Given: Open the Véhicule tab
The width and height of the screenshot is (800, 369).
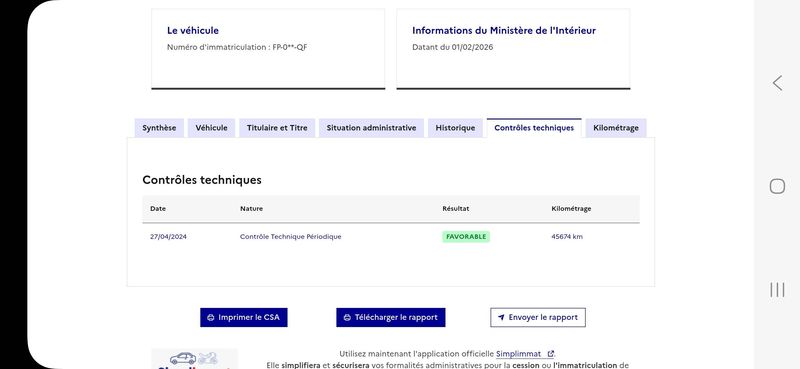Looking at the screenshot, I should point(211,128).
